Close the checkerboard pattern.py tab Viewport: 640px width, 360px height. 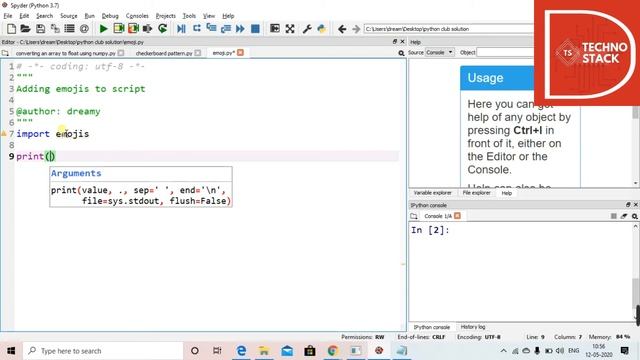[198, 53]
